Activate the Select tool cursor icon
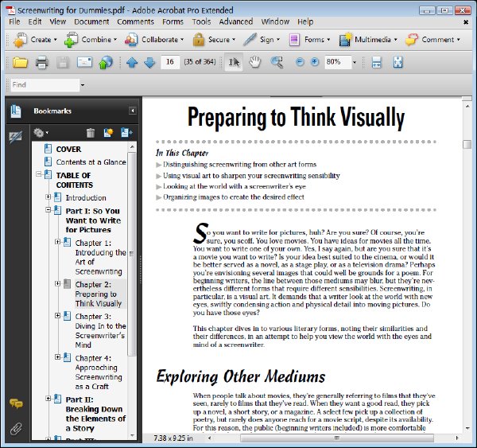The height and width of the screenshot is (448, 477). coord(234,62)
